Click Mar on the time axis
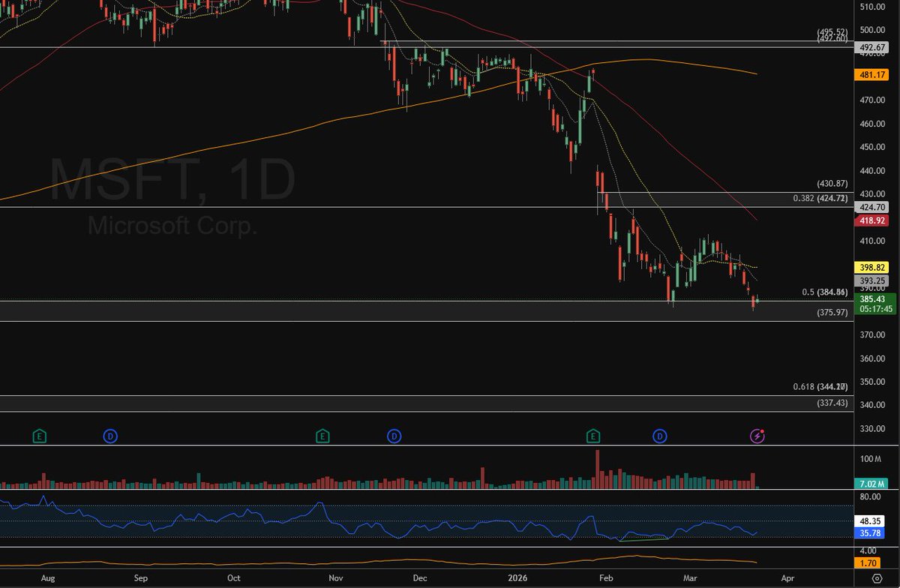 [x=691, y=579]
